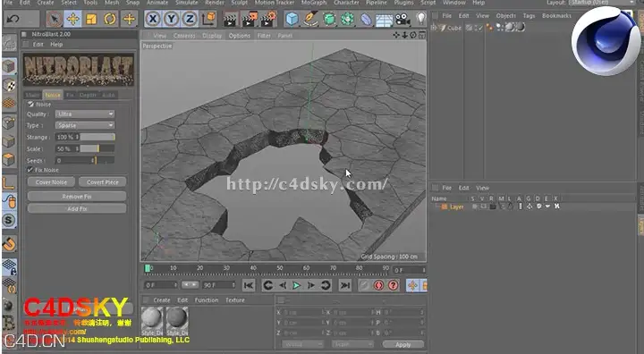Switch to Model mode cube icon
This screenshot has height=354, width=644.
click(x=9, y=66)
